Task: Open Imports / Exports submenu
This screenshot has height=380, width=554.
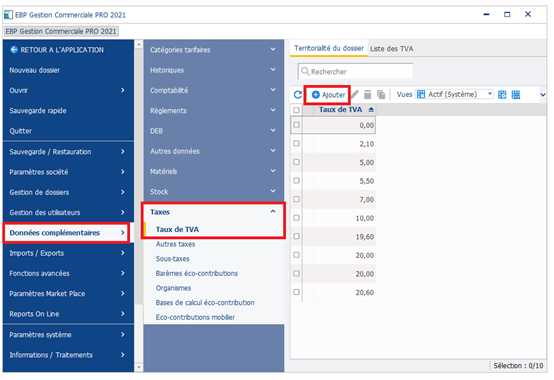Action: click(x=68, y=253)
